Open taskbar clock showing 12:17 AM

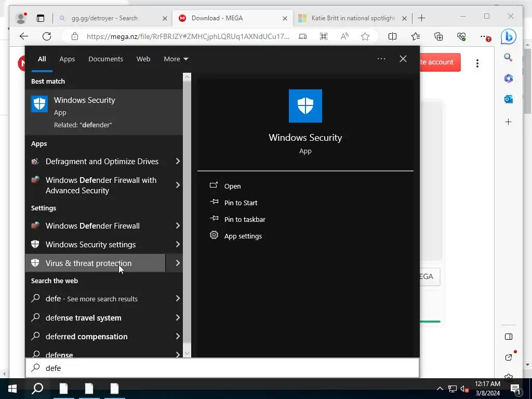point(487,389)
